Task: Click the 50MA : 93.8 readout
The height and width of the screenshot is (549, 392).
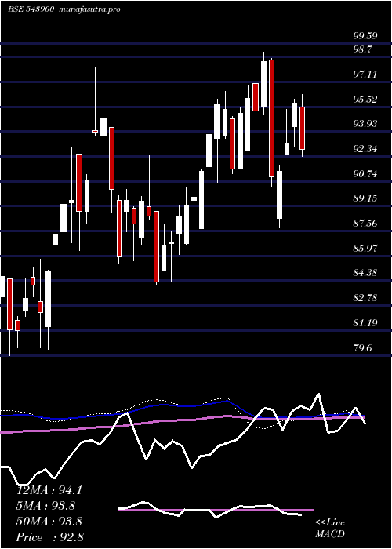Action: [x=49, y=521]
